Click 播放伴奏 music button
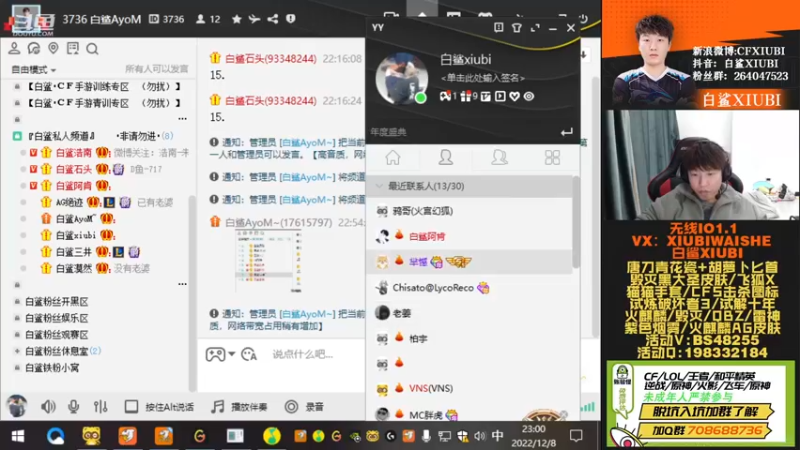800x450 pixels. click(x=239, y=407)
